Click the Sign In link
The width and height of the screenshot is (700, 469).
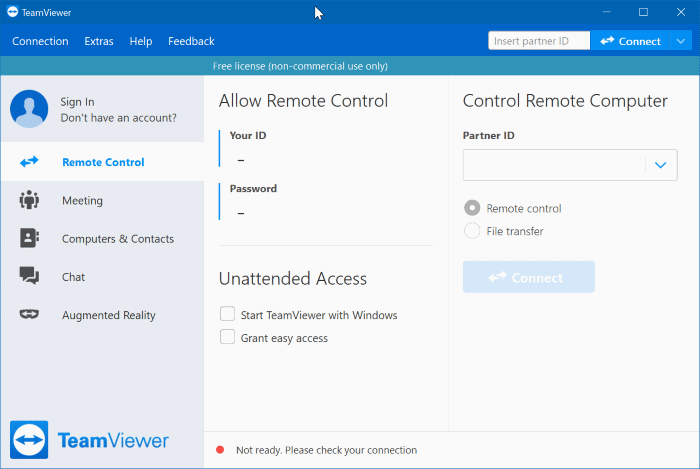point(77,102)
